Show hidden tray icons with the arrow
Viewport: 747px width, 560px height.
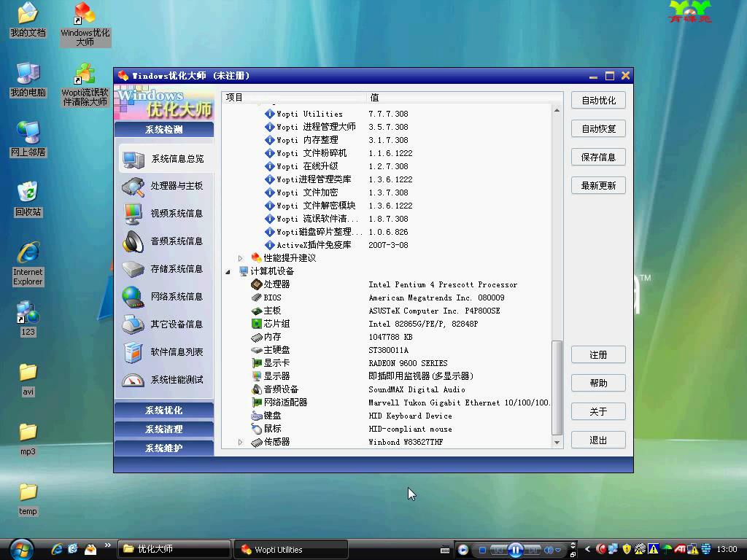tap(587, 549)
